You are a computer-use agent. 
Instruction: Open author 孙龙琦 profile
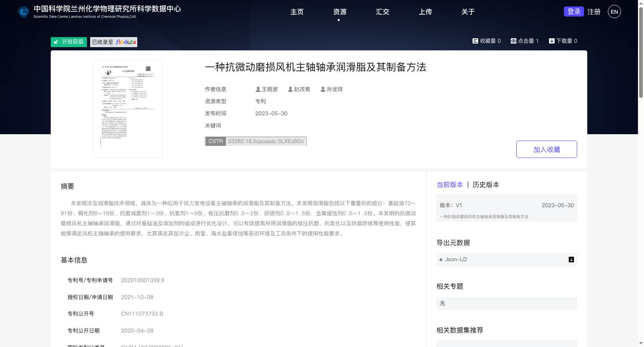point(334,89)
